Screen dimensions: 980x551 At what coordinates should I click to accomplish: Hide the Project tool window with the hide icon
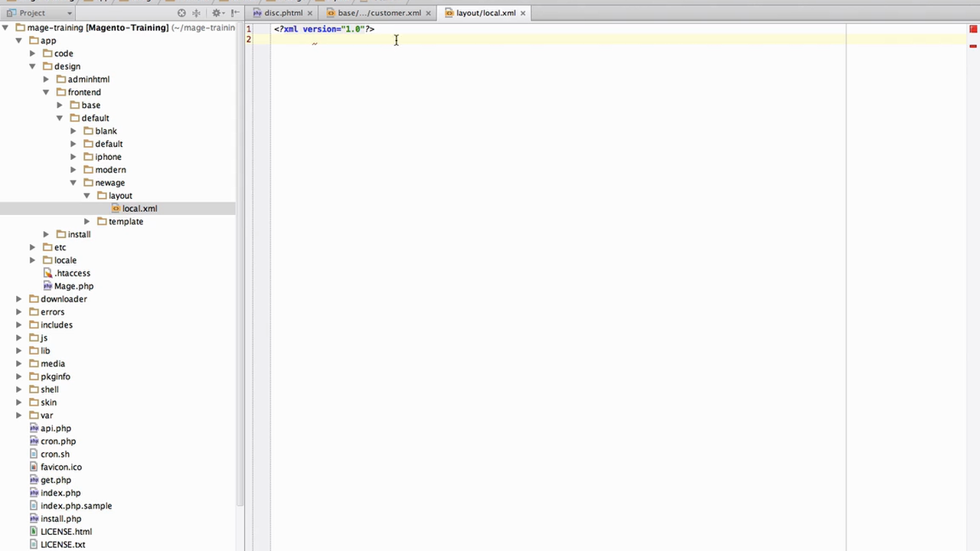tap(234, 13)
